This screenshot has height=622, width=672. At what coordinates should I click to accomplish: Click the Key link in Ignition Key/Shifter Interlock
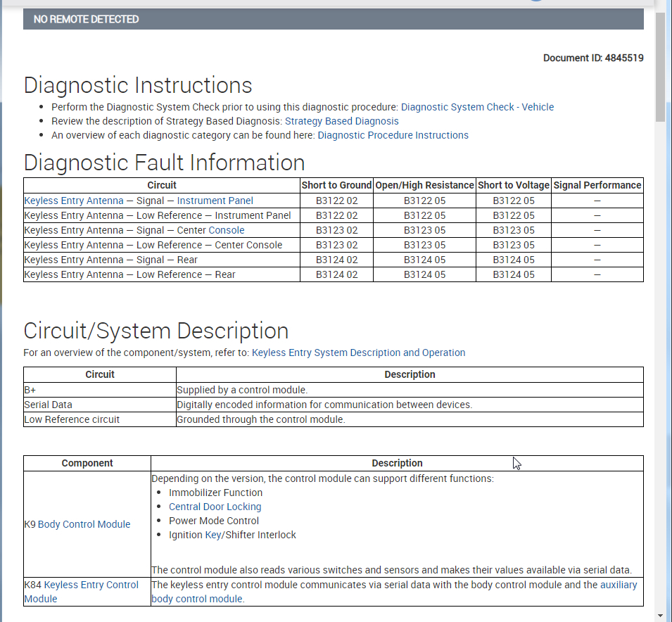[x=213, y=535]
